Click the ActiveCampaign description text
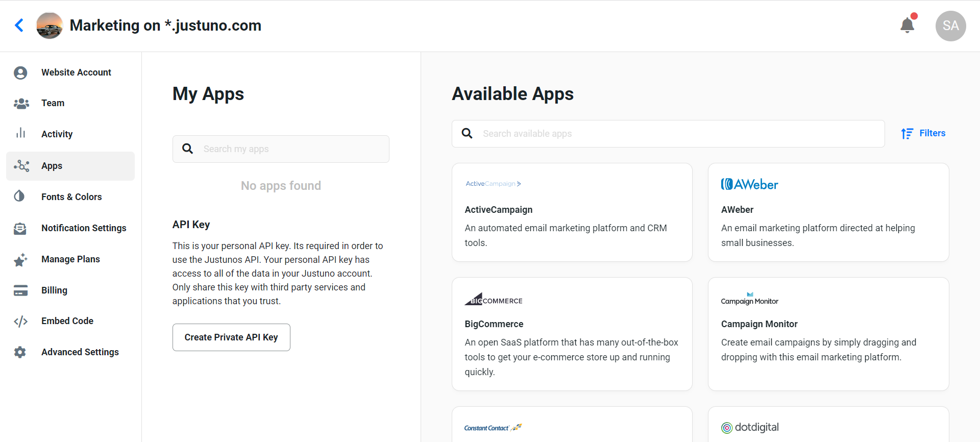The image size is (980, 442). (x=566, y=235)
